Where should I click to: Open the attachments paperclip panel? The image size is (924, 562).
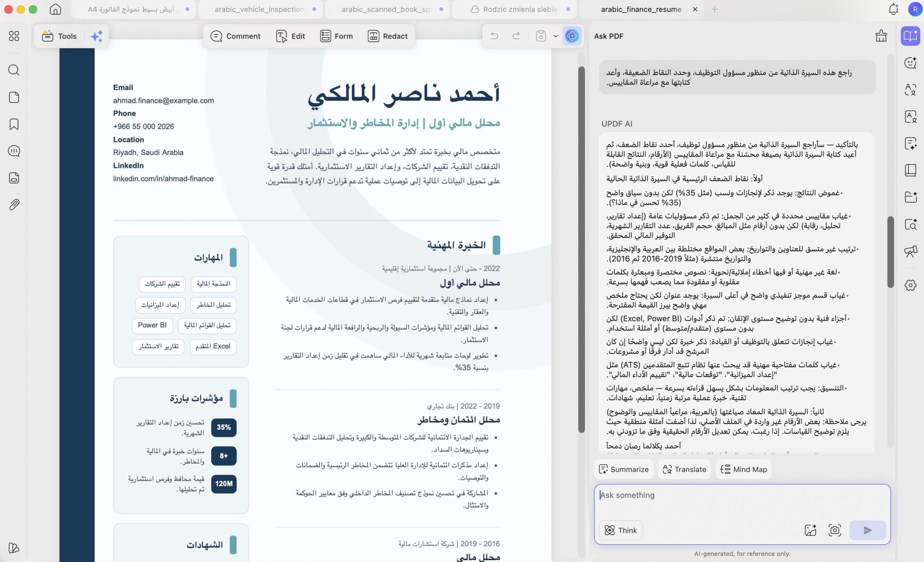14,205
